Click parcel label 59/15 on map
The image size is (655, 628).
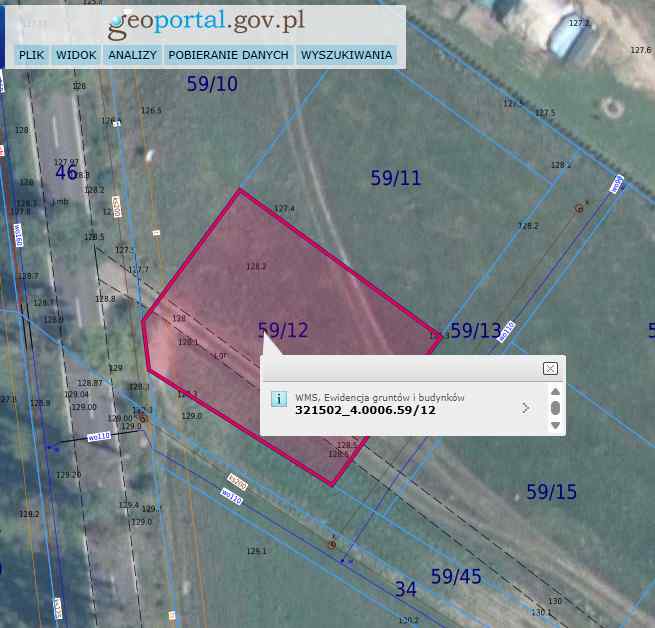(551, 492)
